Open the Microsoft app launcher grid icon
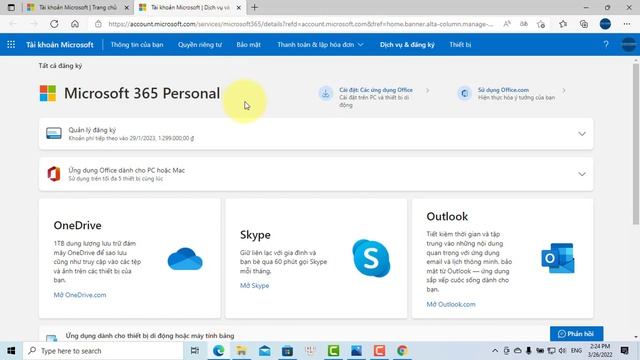 [11, 44]
